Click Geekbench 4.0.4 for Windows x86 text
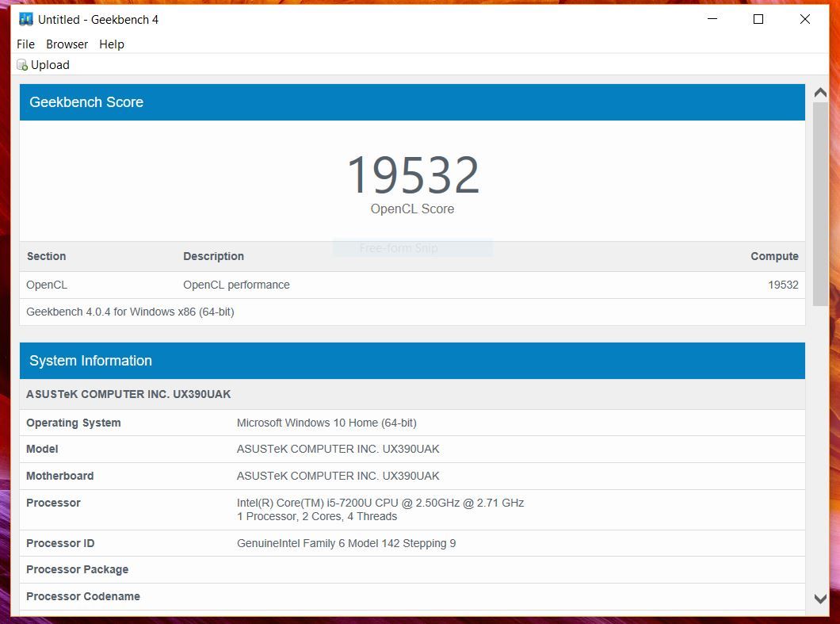The image size is (840, 624). pyautogui.click(x=130, y=312)
